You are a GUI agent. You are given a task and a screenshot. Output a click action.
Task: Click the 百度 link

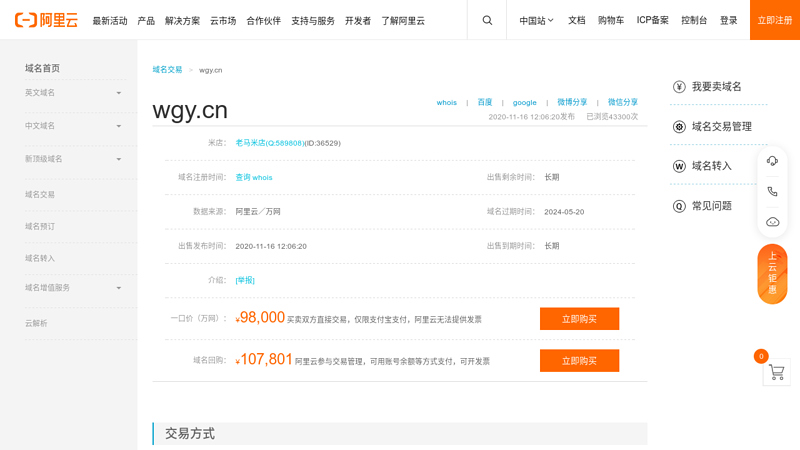(x=485, y=102)
